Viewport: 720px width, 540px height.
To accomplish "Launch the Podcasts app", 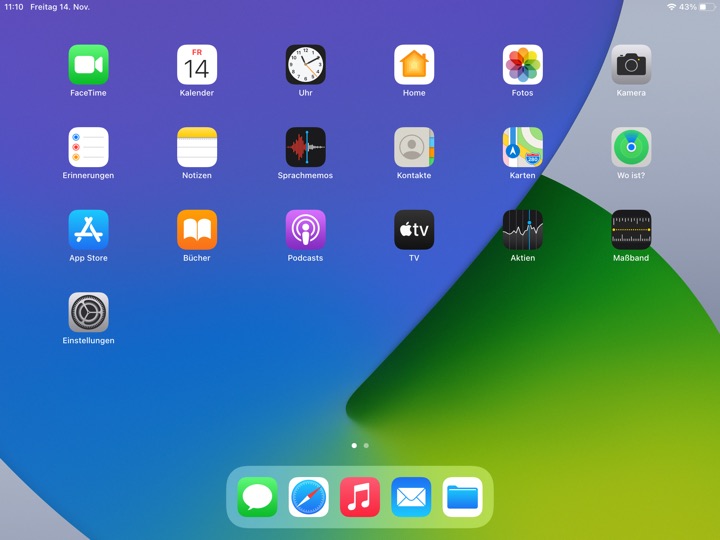I will coord(305,230).
